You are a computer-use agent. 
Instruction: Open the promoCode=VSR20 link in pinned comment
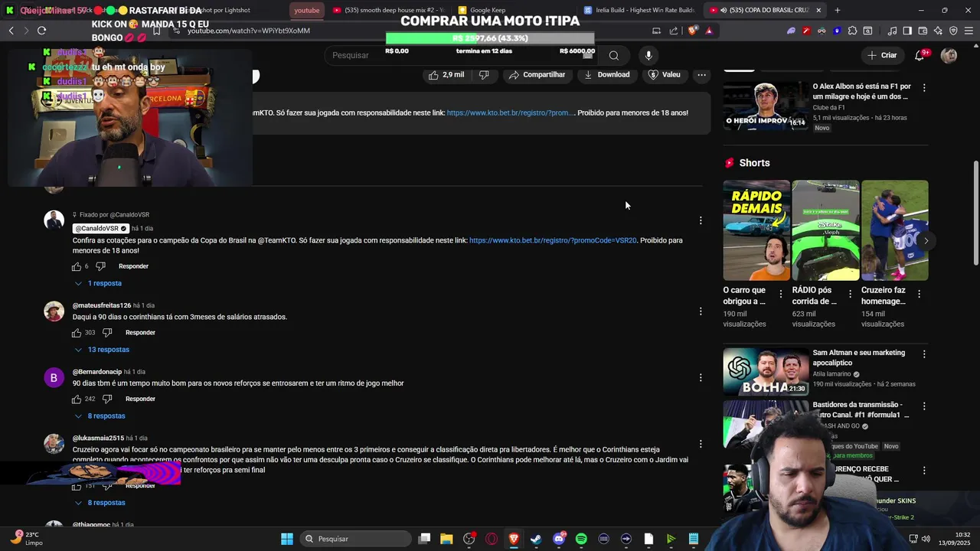coord(553,240)
